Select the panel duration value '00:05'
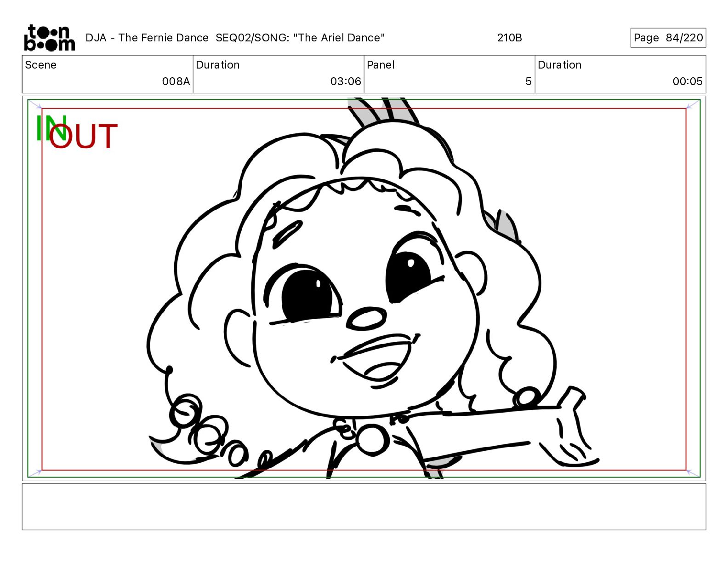This screenshot has height=563, width=728. click(x=688, y=81)
